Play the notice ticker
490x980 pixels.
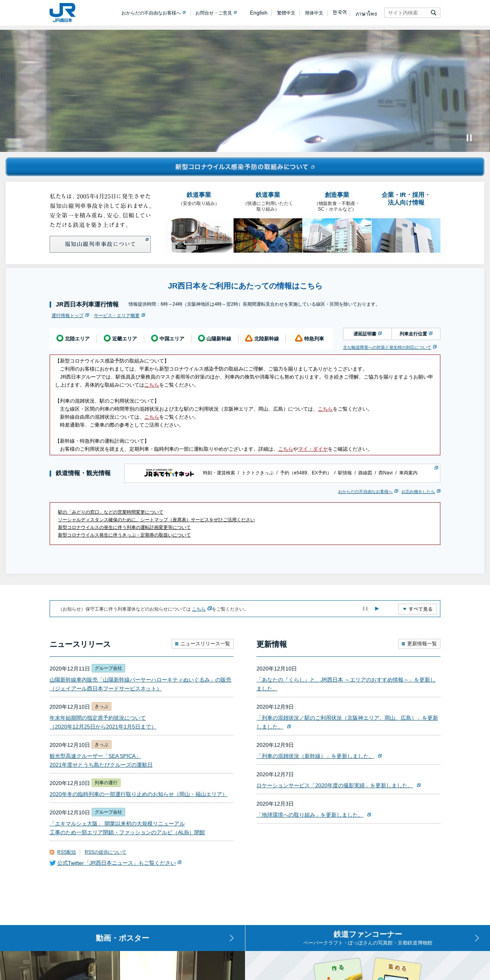coord(377,609)
